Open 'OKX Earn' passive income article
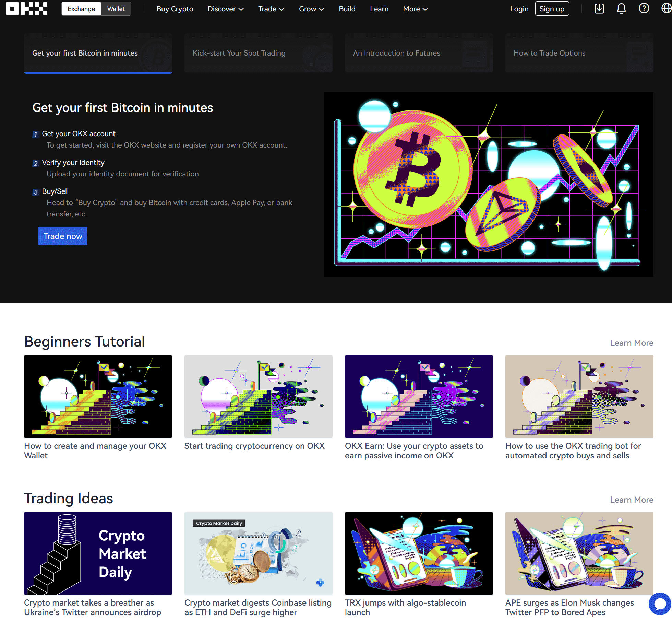Image resolution: width=672 pixels, height=621 pixels. coord(414,450)
